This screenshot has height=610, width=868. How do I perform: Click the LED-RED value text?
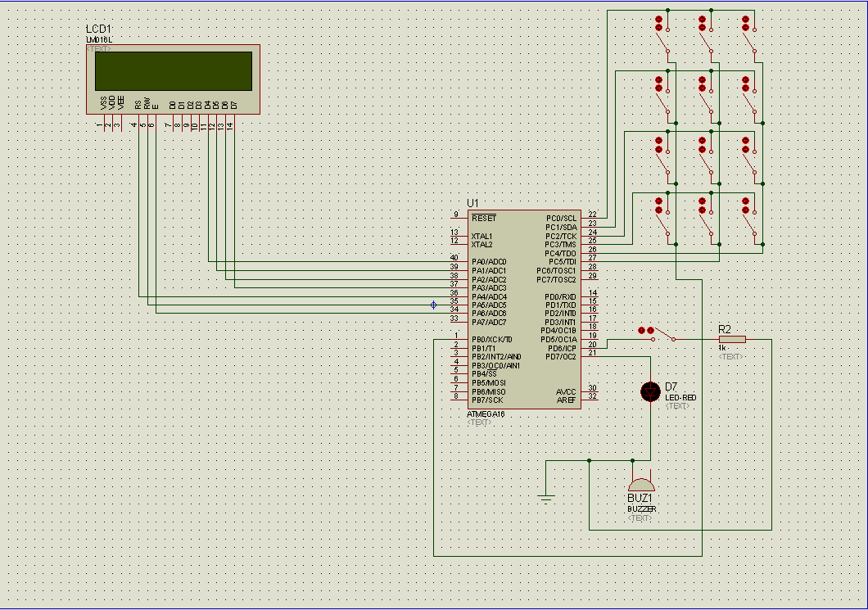coord(680,398)
